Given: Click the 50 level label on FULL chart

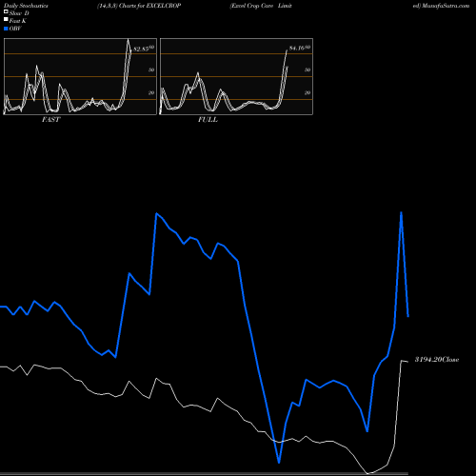Looking at the screenshot, I should pyautogui.click(x=307, y=69).
